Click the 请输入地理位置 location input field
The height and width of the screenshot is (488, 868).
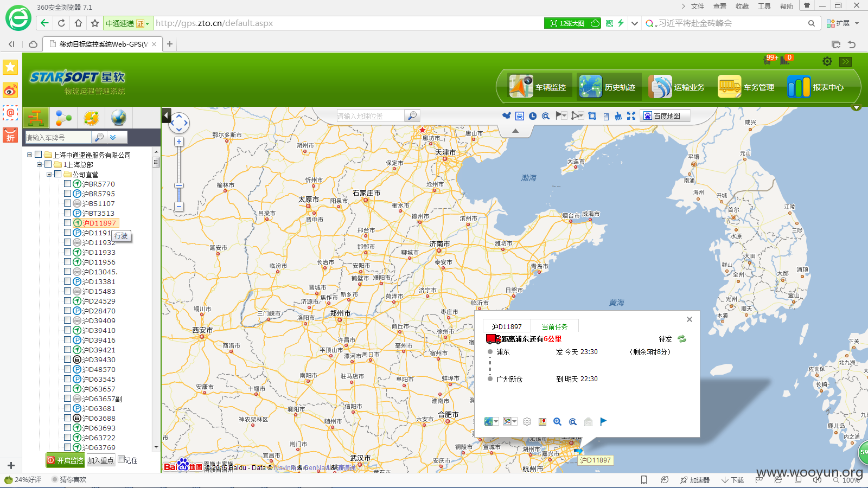[371, 115]
